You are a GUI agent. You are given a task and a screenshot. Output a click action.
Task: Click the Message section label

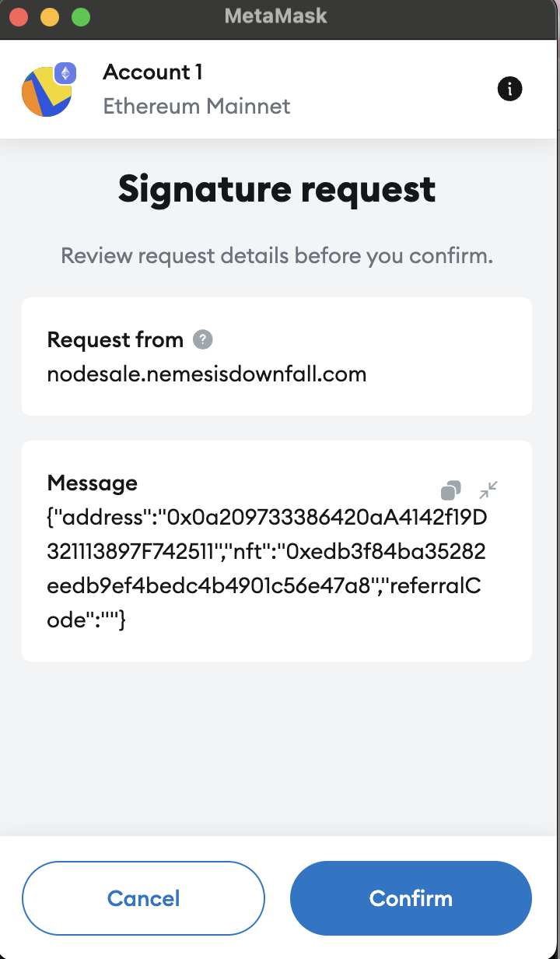coord(93,483)
